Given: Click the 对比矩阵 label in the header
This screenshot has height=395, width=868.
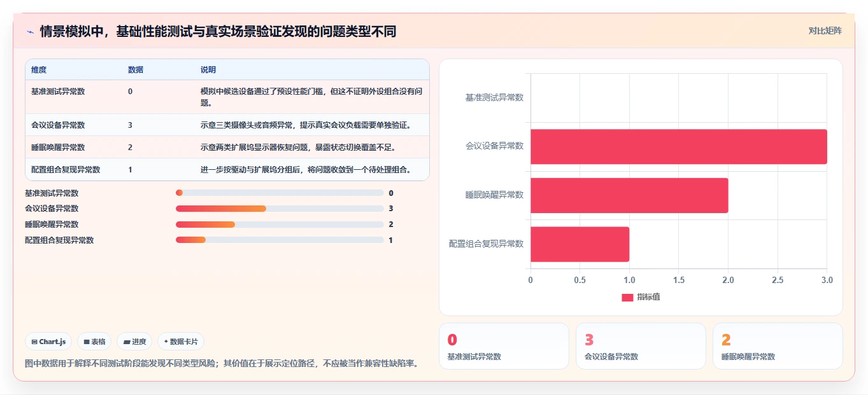Looking at the screenshot, I should 825,31.
